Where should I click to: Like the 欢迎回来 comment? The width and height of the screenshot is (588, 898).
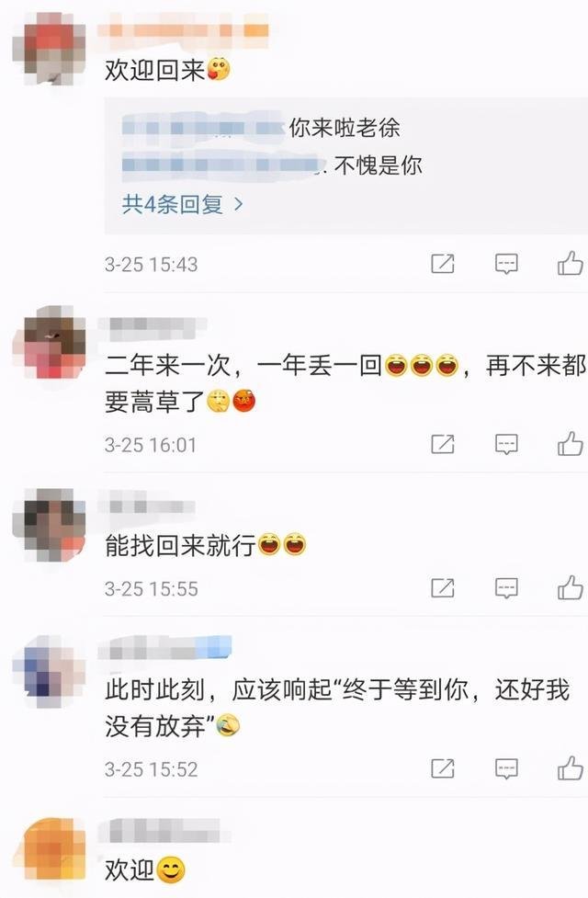[571, 264]
